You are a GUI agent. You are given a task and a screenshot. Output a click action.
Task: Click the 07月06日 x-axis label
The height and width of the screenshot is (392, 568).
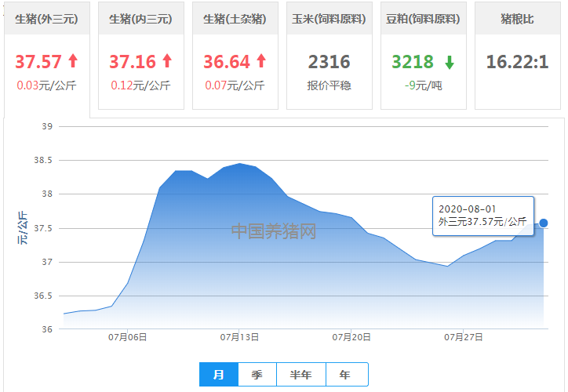tap(128, 337)
